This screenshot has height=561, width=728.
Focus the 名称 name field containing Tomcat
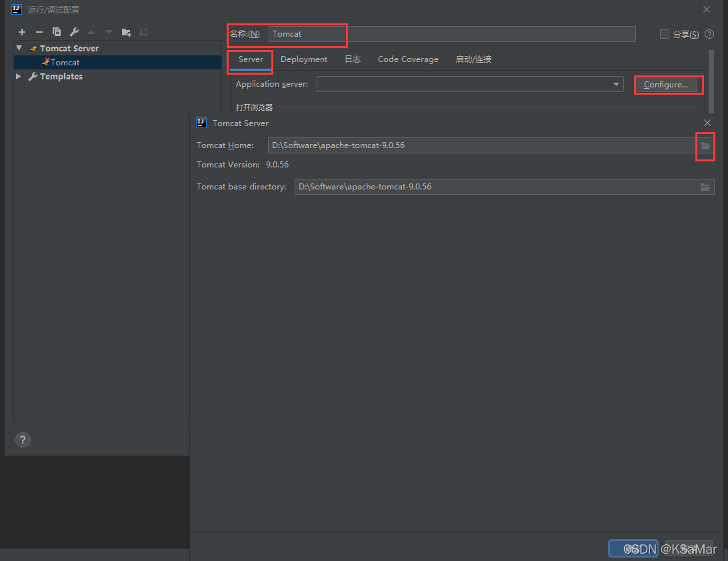pyautogui.click(x=452, y=34)
